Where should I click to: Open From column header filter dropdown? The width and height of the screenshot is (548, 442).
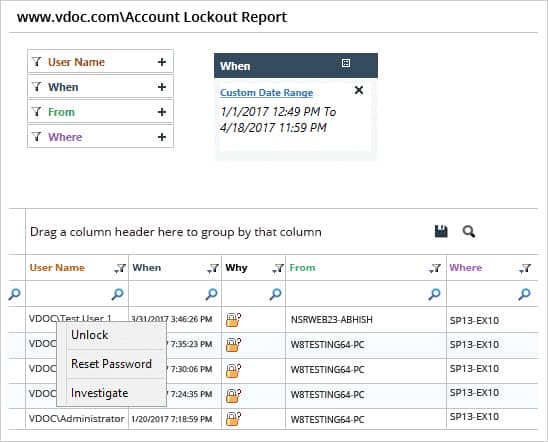pos(435,268)
